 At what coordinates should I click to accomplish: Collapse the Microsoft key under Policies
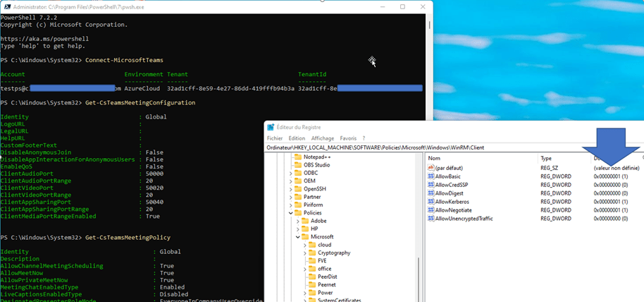297,236
